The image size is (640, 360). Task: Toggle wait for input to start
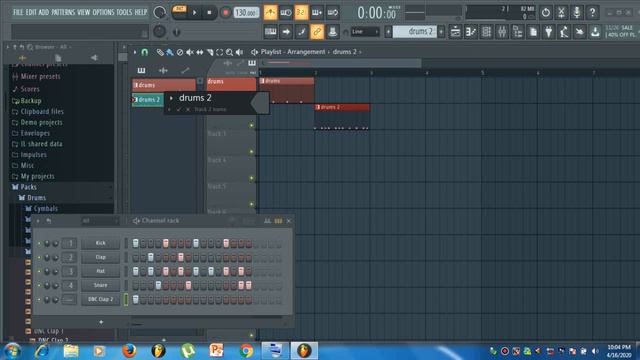[286, 13]
